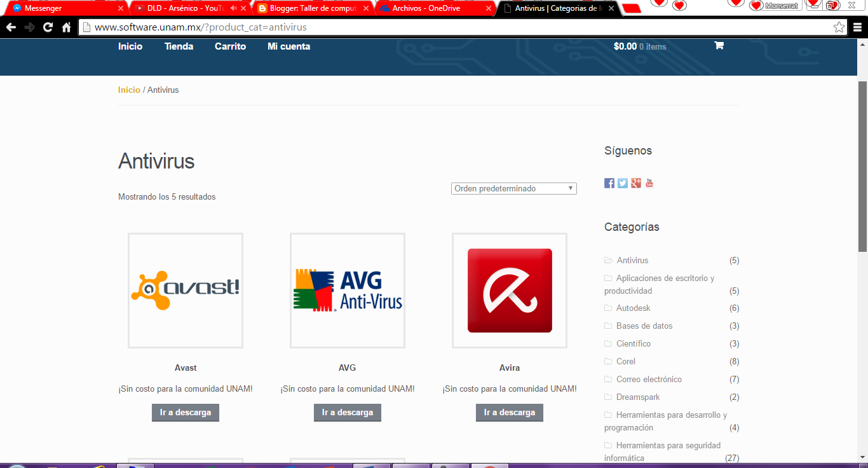Mute audio on the DLD Arsénico tab
This screenshot has width=868, height=468.
coord(233,8)
